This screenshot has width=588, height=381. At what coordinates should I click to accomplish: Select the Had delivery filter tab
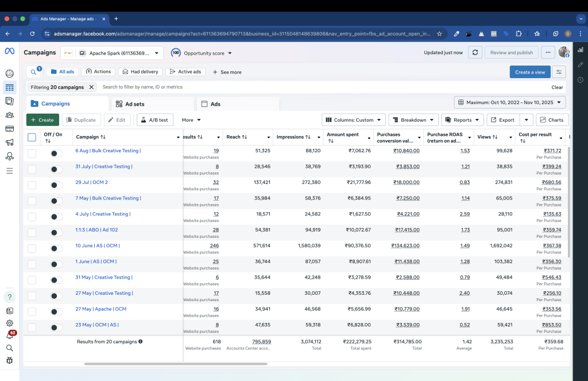[x=140, y=72]
